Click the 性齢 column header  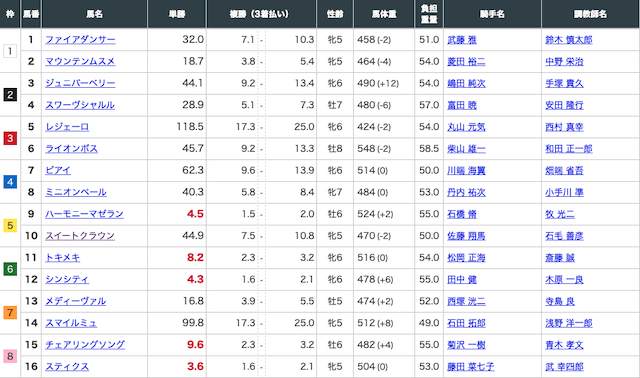[x=335, y=14]
